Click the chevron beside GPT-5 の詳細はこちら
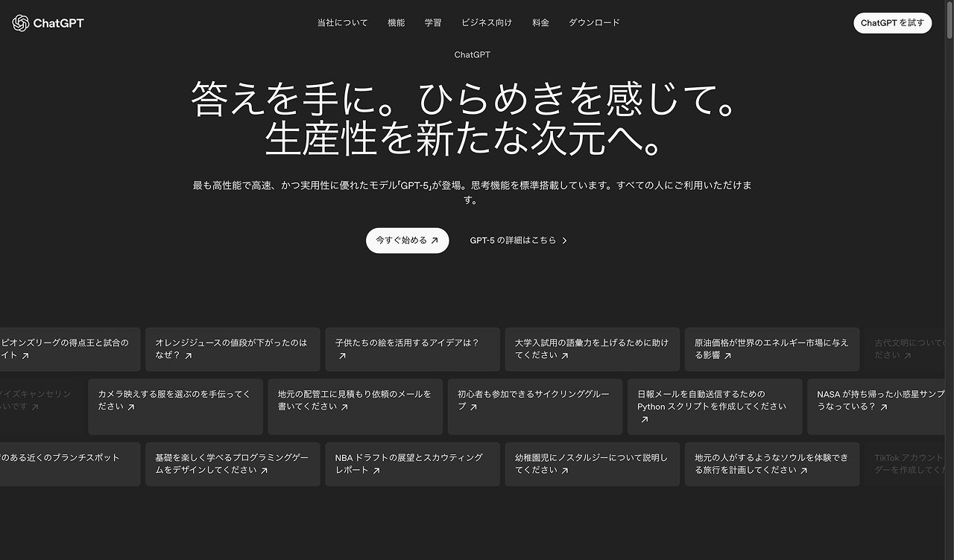 click(564, 241)
